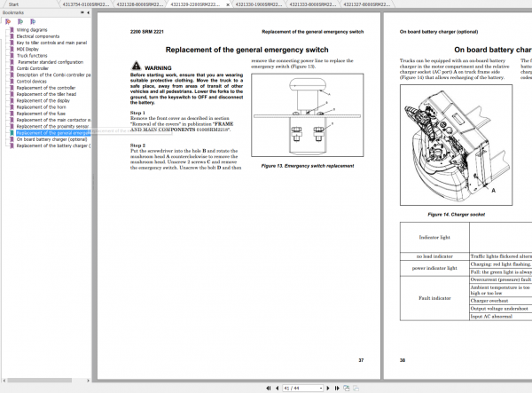Viewport: 532px width, 393px height.
Task: Open Replacement of the display bookmark
Action: click(x=43, y=101)
